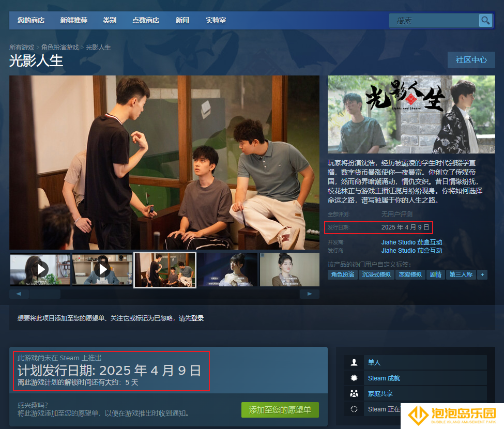Select the woman with hair bun thumbnail
This screenshot has height=429, width=504.
(289, 270)
